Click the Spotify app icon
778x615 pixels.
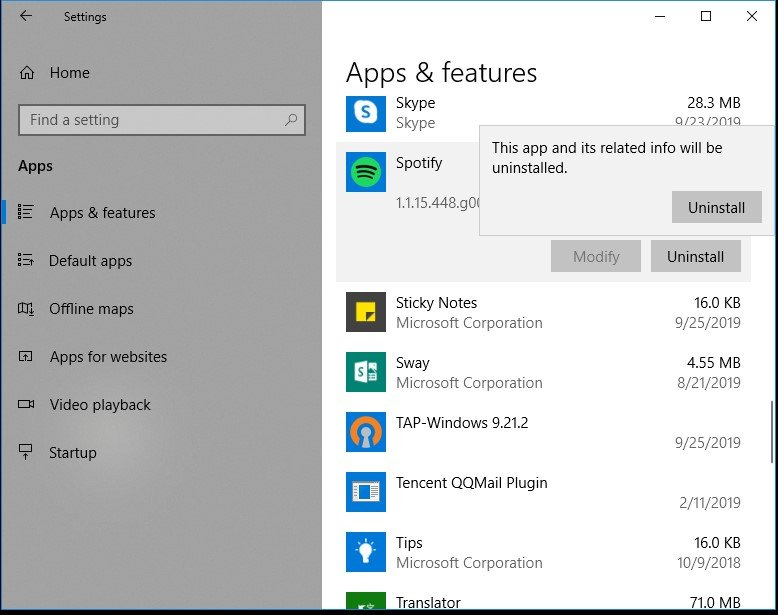(x=366, y=172)
